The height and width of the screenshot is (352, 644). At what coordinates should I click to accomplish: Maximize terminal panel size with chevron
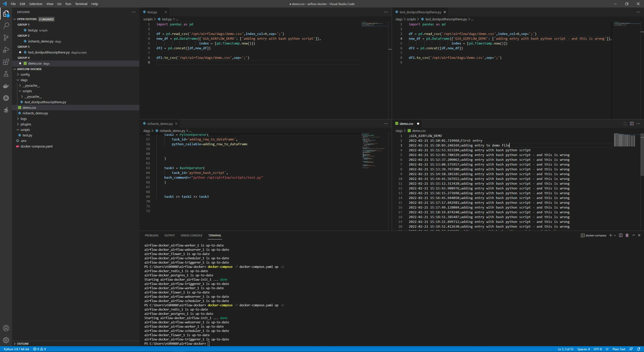pyautogui.click(x=633, y=235)
